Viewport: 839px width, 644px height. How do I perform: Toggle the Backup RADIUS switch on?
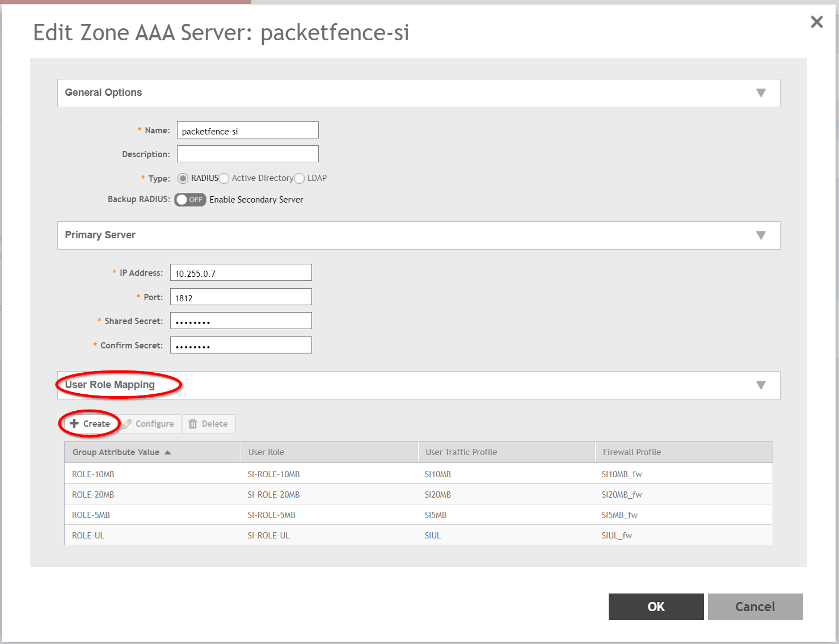point(189,199)
